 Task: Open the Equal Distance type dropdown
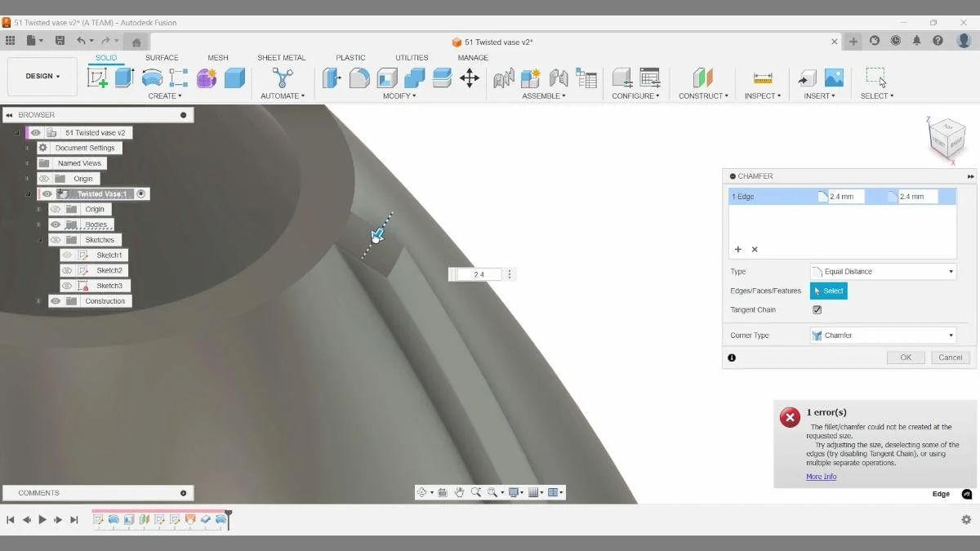tap(950, 270)
